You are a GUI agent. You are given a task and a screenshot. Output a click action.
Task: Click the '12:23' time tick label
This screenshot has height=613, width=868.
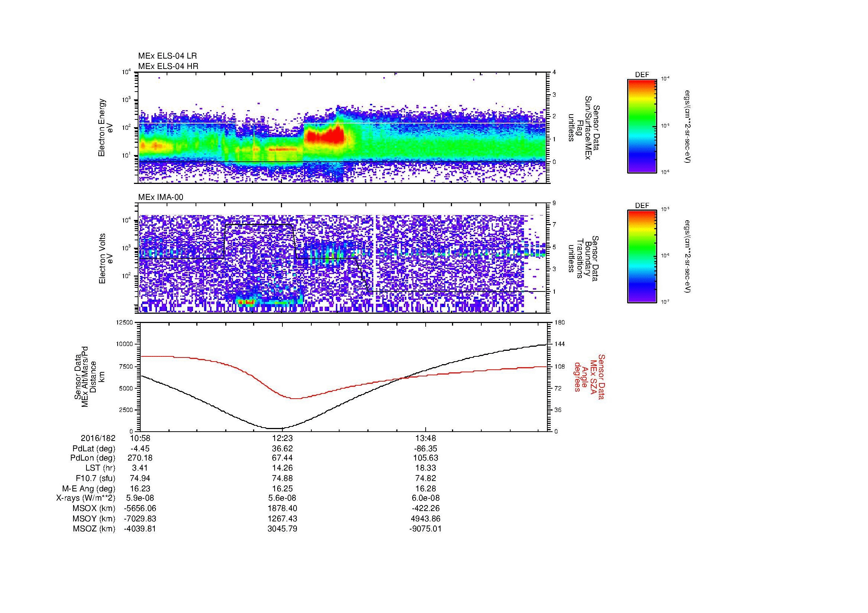(282, 438)
